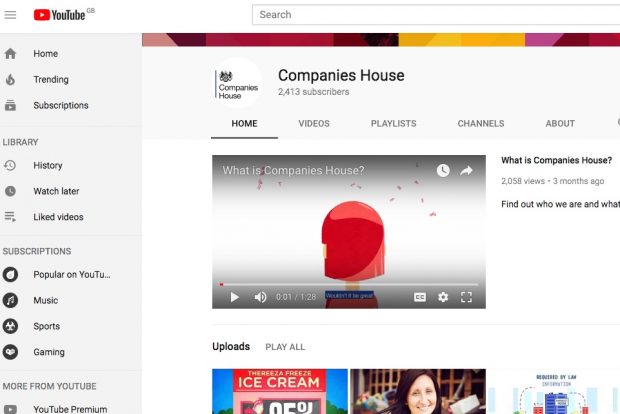Screen dimensions: 620x414
Task: Click the Watch later sidebar icon
Action: tap(10, 191)
